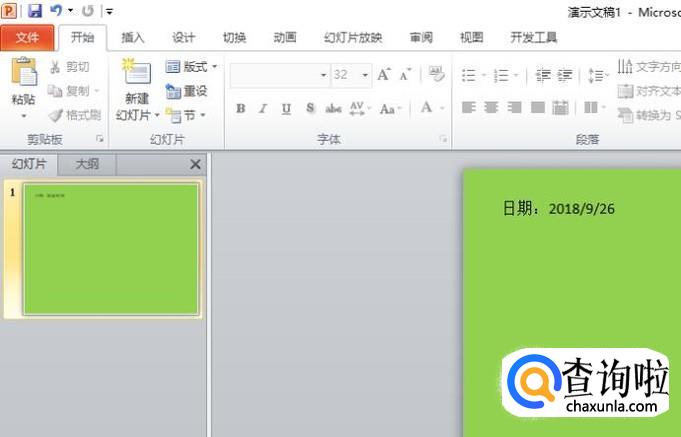Switch to the 大纲 outline tab
This screenshot has height=437, width=681.
point(87,164)
